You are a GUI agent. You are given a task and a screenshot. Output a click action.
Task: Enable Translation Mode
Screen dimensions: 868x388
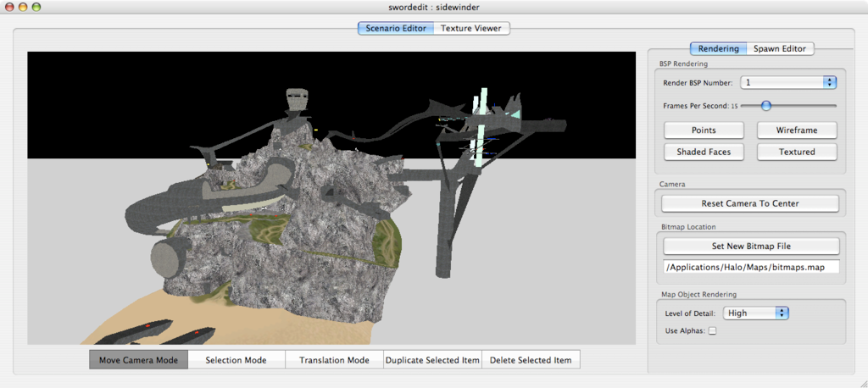tap(334, 360)
